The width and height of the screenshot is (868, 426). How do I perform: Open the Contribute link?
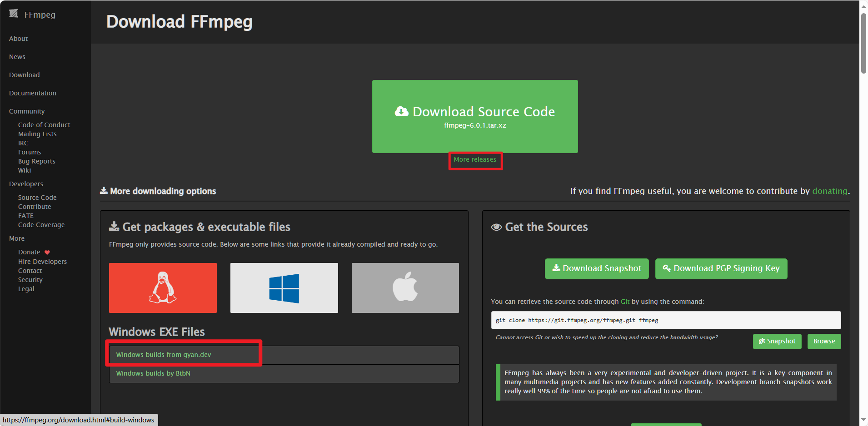[x=35, y=207]
